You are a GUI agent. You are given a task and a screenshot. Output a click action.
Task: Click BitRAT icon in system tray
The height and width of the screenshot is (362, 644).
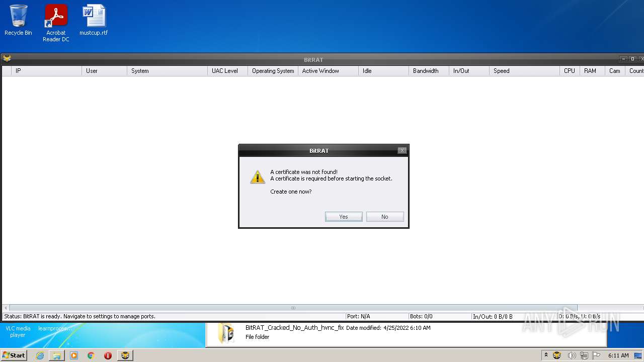557,355
